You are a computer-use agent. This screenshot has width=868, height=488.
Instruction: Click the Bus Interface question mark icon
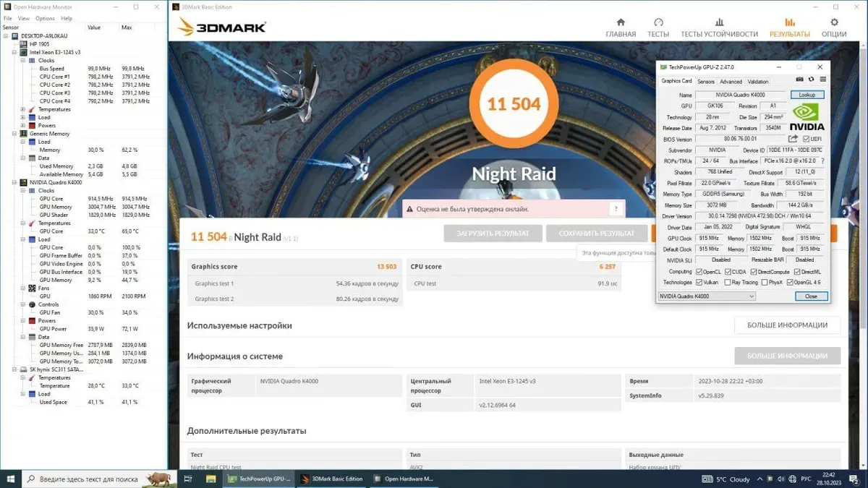tap(822, 161)
